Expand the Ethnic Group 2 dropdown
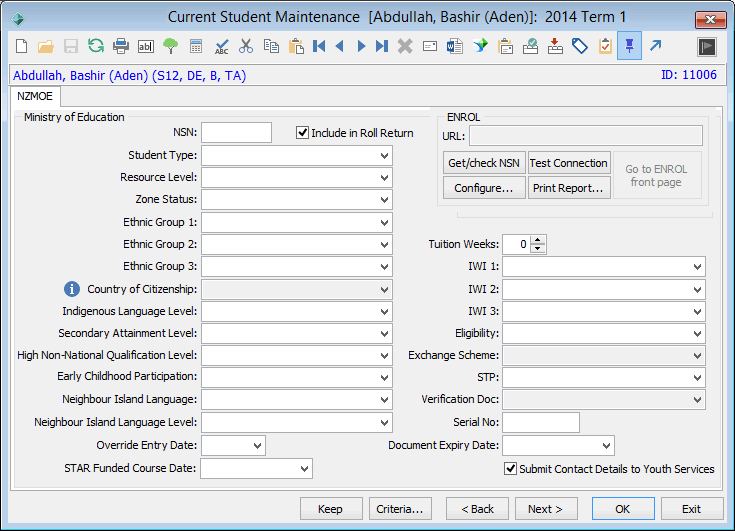The height and width of the screenshot is (531, 735). 384,245
